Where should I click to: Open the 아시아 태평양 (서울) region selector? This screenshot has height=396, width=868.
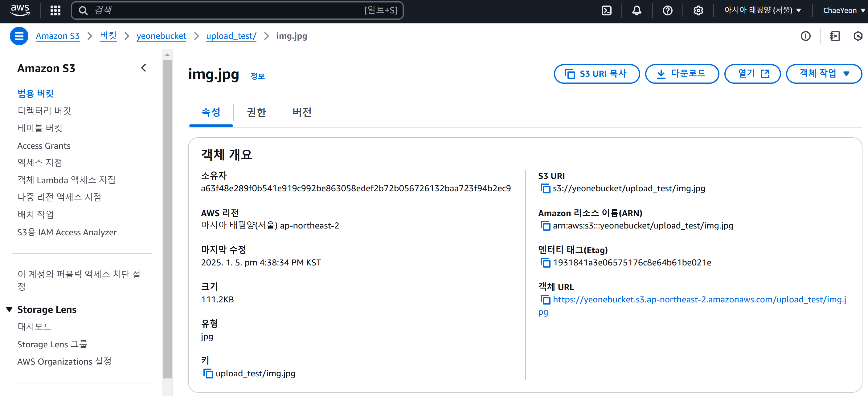coord(762,10)
